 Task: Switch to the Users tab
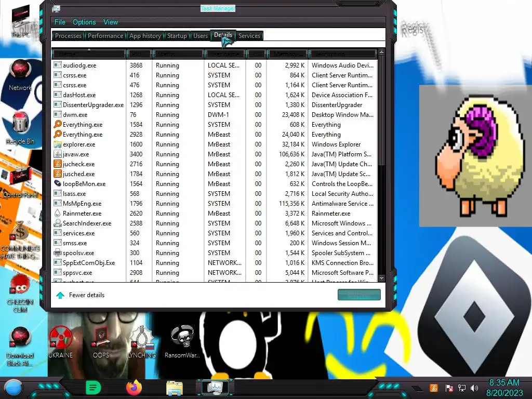(x=200, y=36)
